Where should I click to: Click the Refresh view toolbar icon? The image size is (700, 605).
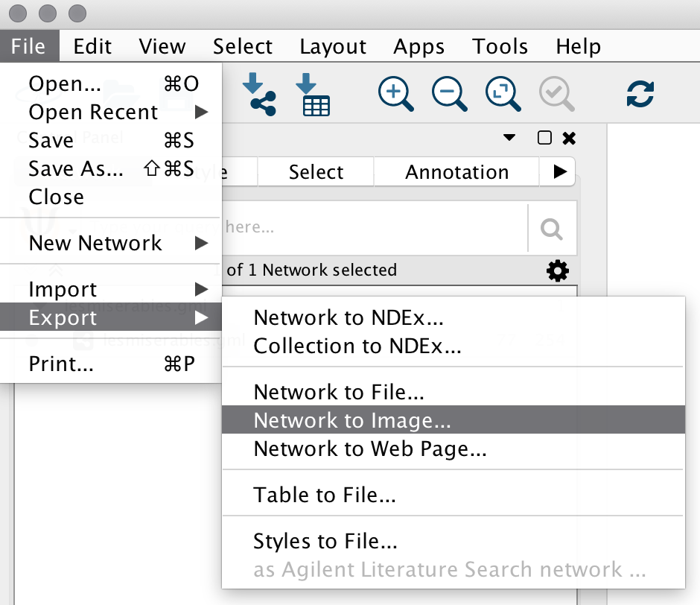coord(640,94)
